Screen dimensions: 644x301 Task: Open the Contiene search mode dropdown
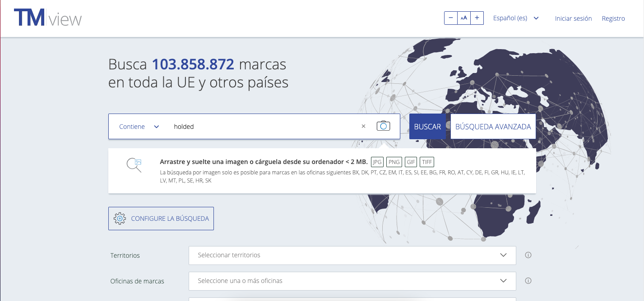139,127
